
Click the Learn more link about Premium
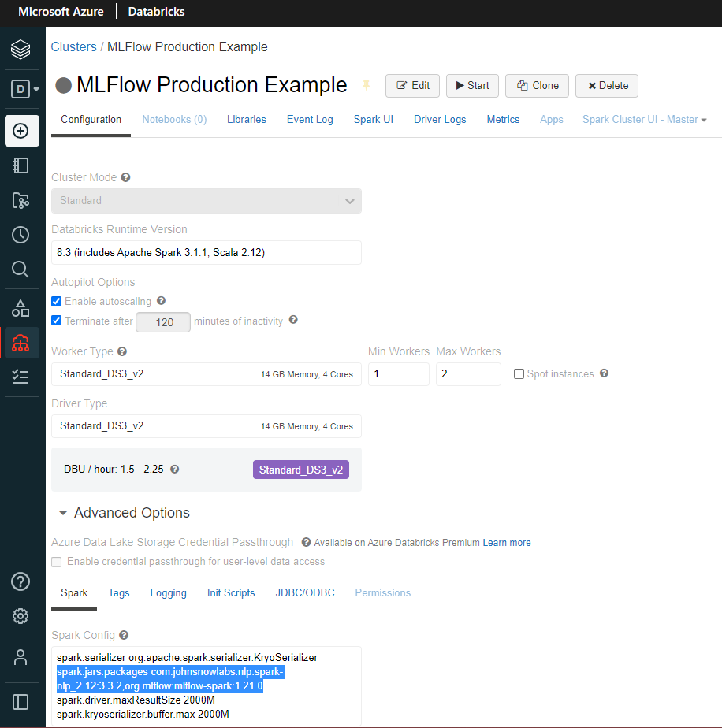pyautogui.click(x=507, y=543)
